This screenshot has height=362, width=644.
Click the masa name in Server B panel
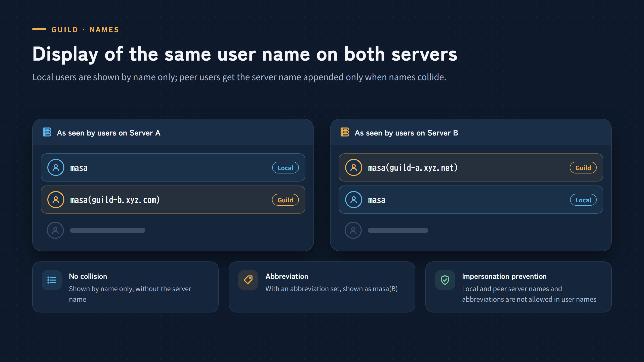point(377,200)
